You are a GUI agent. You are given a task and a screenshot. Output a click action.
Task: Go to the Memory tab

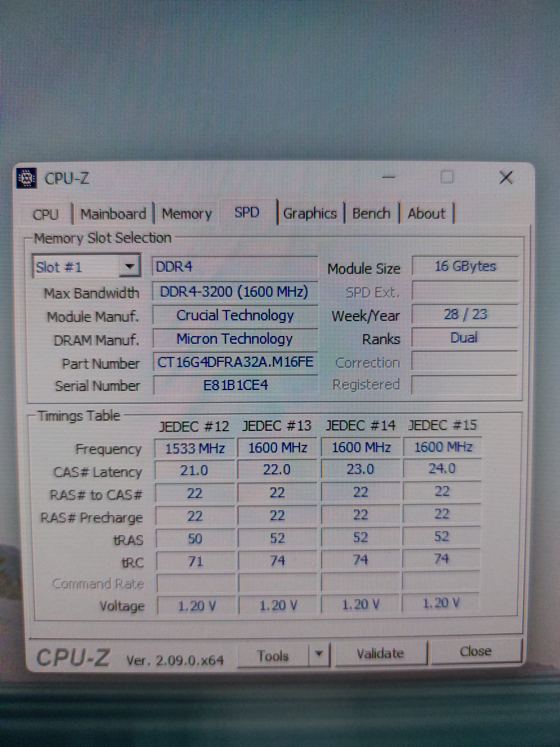[x=187, y=214]
